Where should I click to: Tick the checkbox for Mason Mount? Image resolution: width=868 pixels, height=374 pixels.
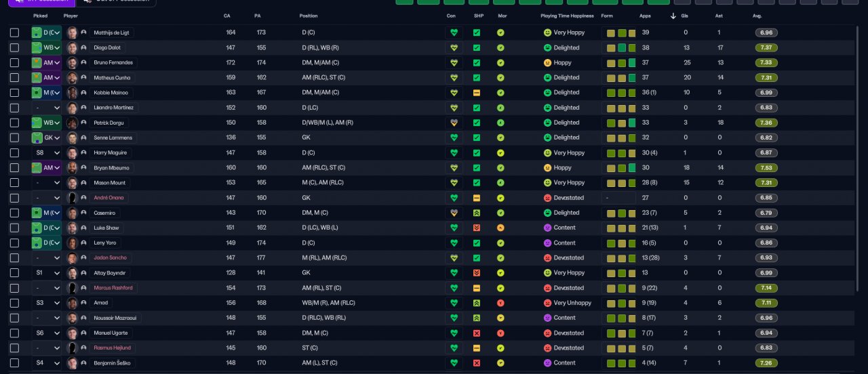point(14,182)
